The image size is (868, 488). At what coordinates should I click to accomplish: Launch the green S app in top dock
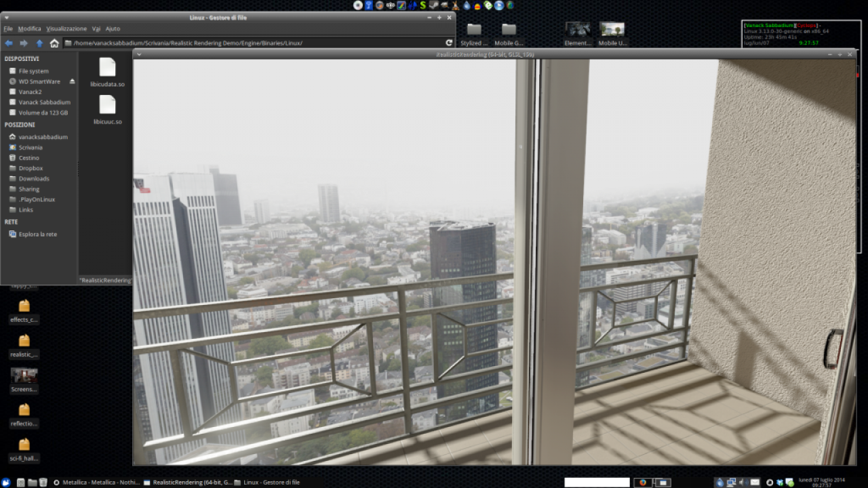coord(423,5)
